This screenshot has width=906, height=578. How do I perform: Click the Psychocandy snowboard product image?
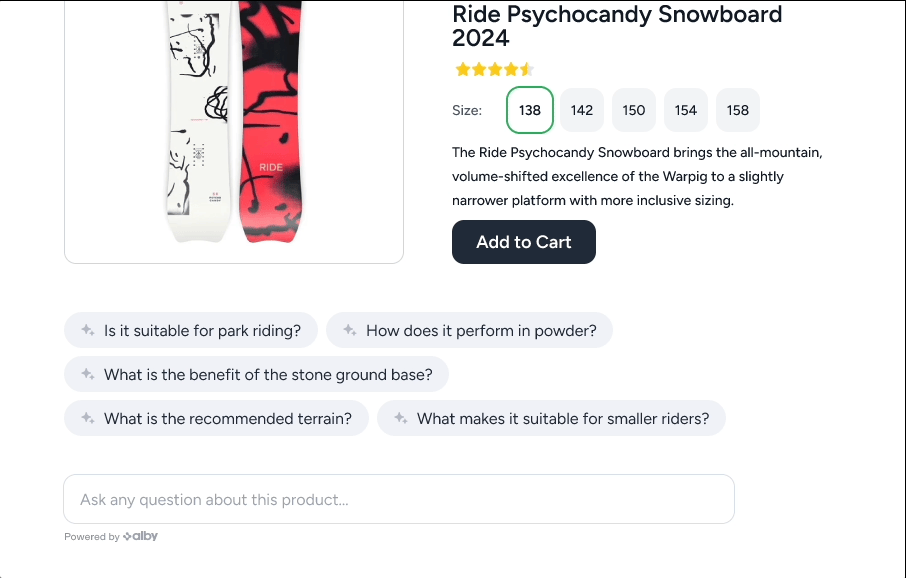tap(233, 131)
